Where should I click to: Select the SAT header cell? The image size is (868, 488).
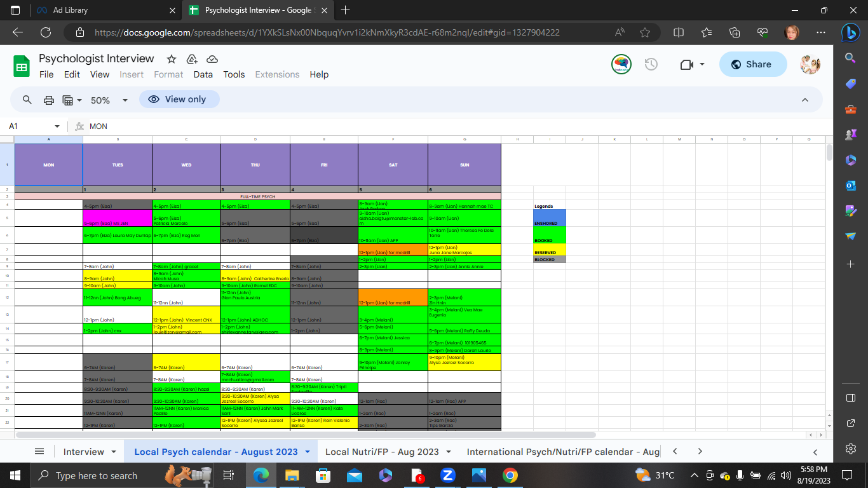pyautogui.click(x=393, y=165)
